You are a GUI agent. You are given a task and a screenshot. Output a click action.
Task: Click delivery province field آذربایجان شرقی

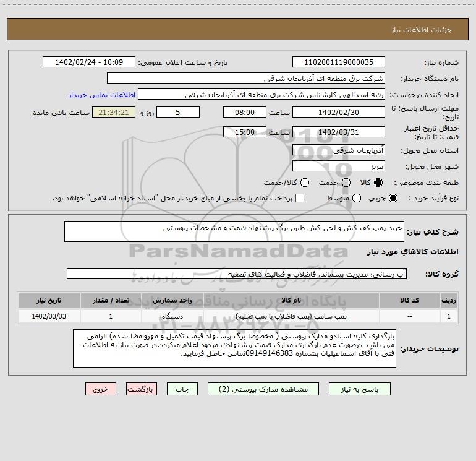(339, 150)
